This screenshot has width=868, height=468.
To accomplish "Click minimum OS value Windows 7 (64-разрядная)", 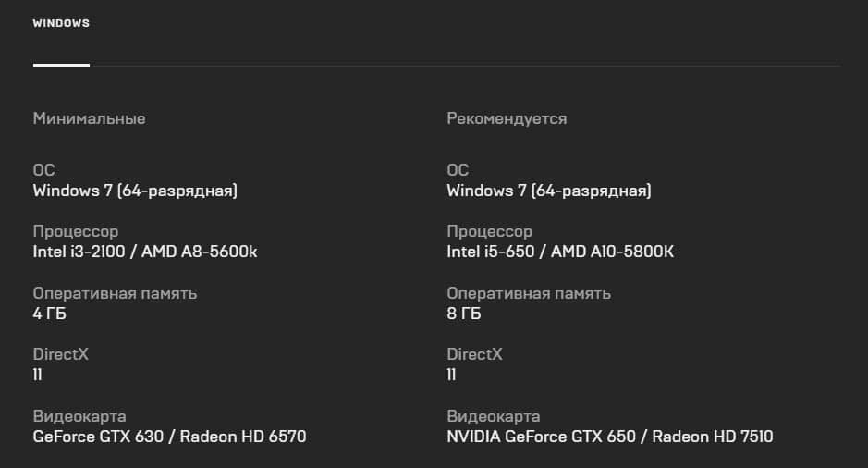I will 135,191.
